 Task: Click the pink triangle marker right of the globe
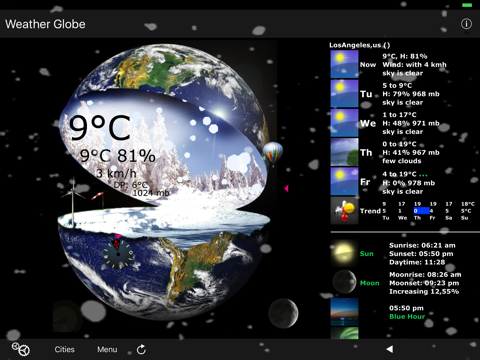(286, 188)
